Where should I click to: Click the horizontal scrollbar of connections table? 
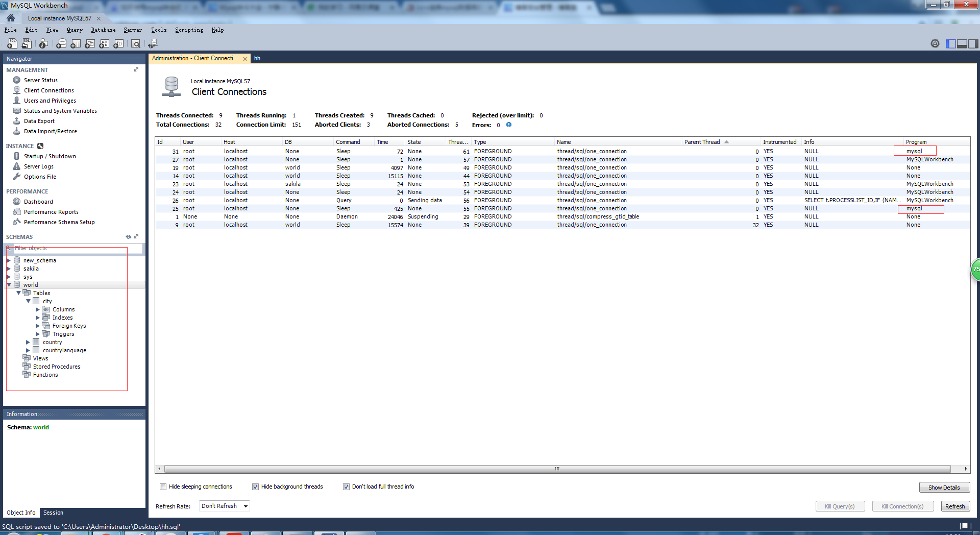(557, 469)
